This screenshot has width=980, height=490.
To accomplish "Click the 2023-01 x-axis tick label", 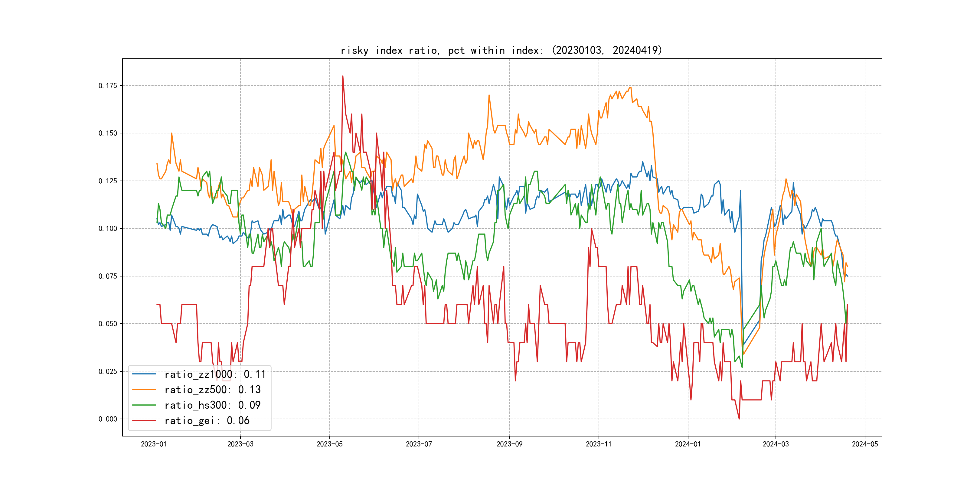I will pyautogui.click(x=154, y=444).
